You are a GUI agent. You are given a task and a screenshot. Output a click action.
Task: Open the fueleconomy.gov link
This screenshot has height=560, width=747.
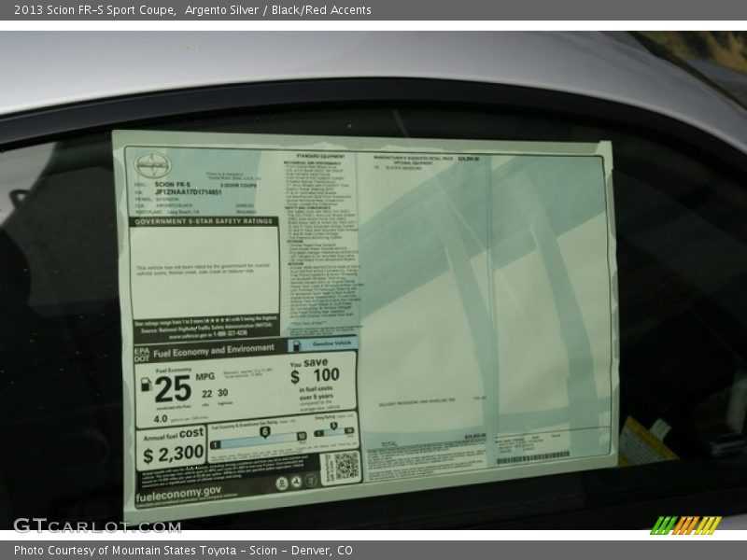pos(177,492)
